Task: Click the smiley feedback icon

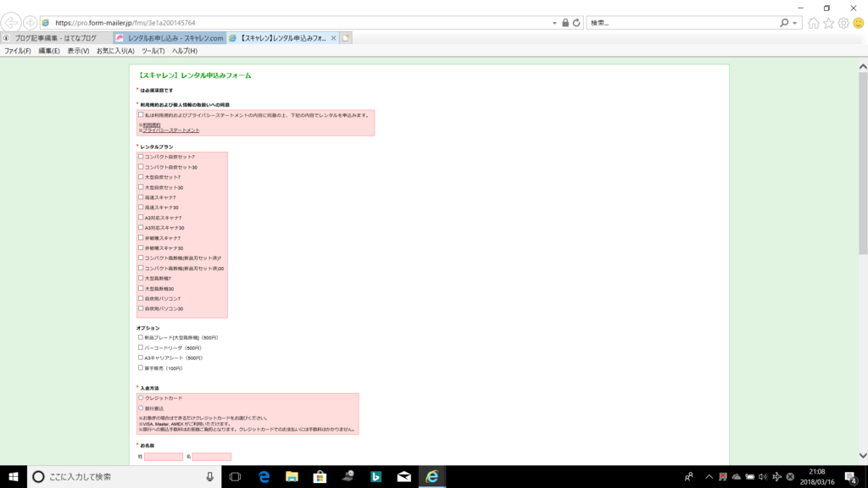Action: tap(858, 23)
